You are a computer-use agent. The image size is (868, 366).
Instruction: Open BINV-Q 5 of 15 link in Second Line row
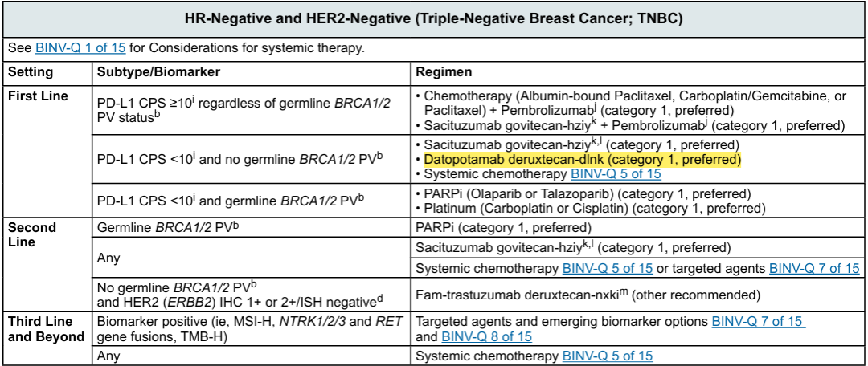pyautogui.click(x=608, y=269)
